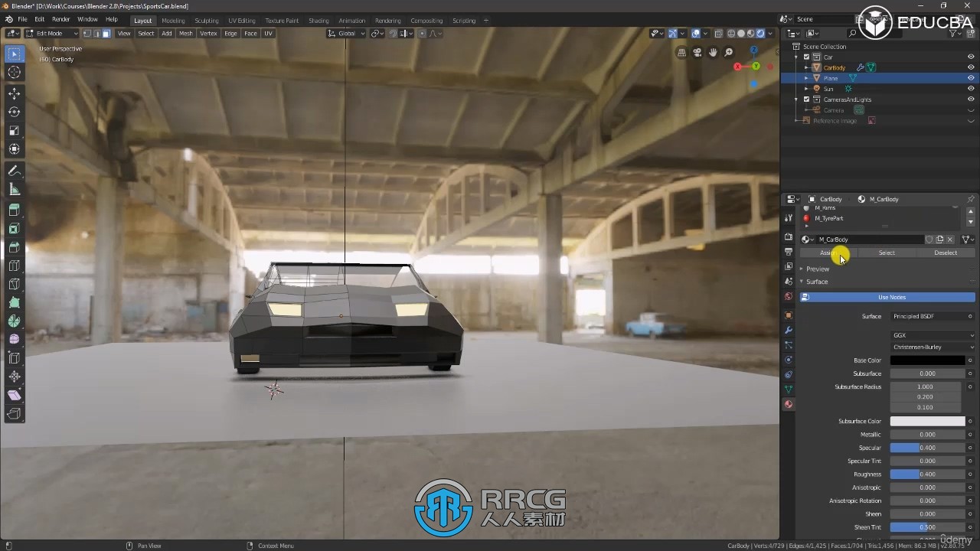
Task: Switch to the Shading workspace tab
Action: pyautogui.click(x=318, y=21)
